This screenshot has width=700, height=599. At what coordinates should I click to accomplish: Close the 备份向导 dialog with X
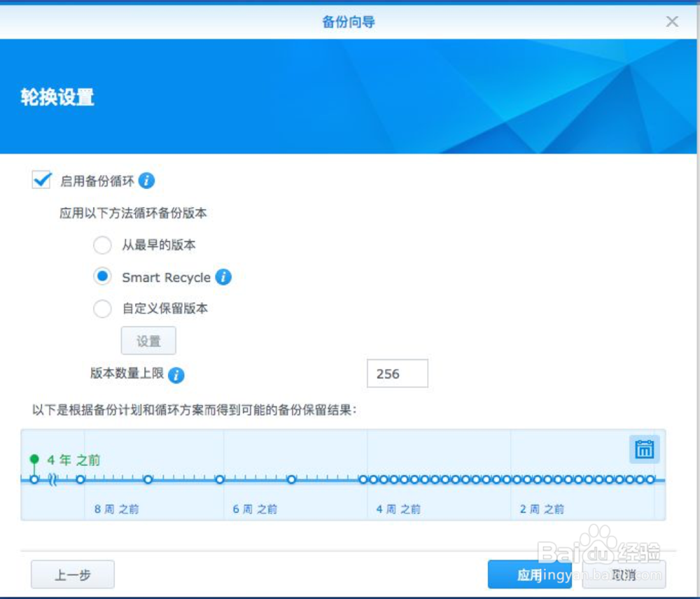[672, 21]
